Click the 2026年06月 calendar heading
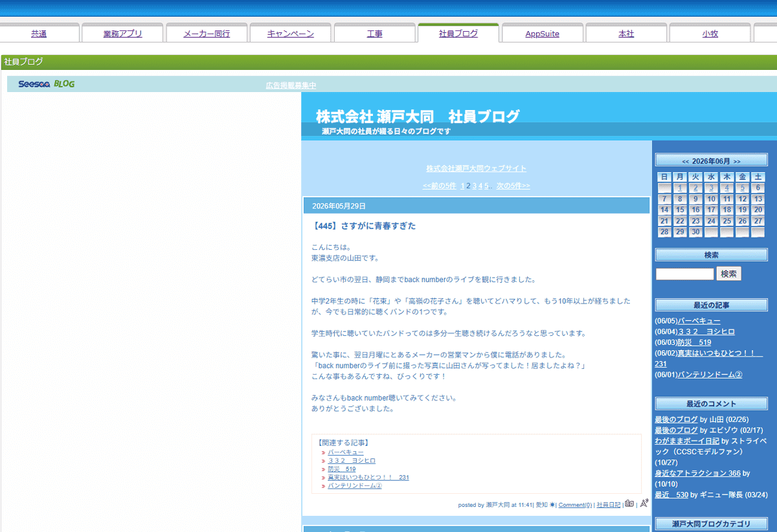Viewport: 777px width, 532px height. pyautogui.click(x=711, y=161)
